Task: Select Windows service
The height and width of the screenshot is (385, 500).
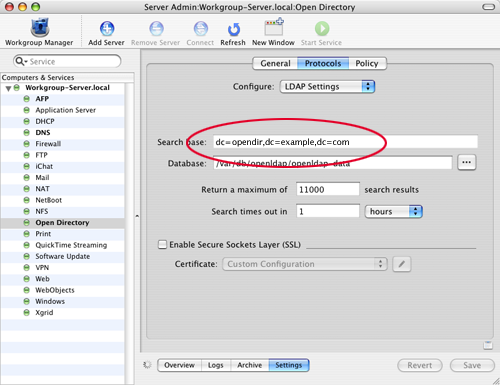Action: coord(50,301)
